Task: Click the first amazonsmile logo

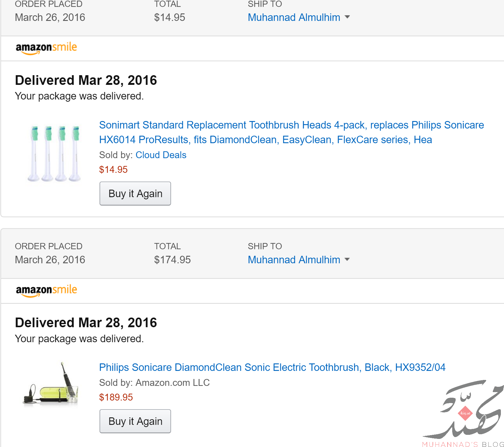Action: tap(46, 48)
